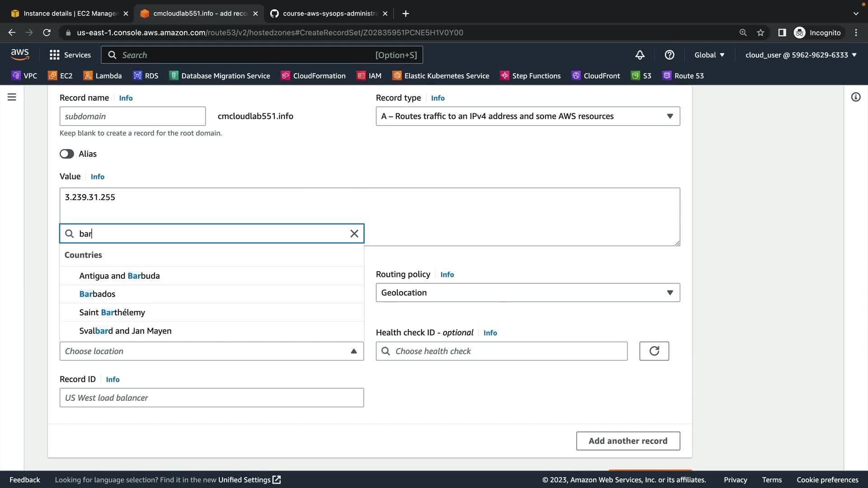Viewport: 868px width, 488px height.
Task: Open the Global region selector
Action: [709, 55]
